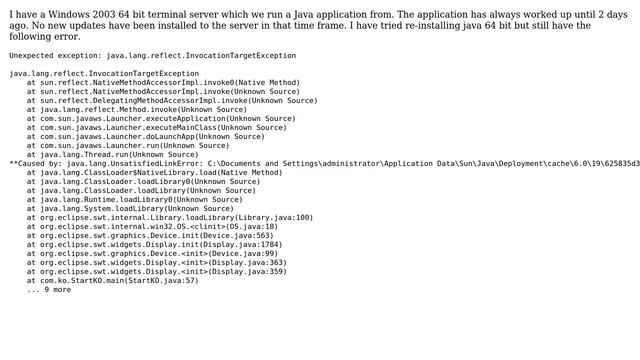This screenshot has width=640, height=360.
Task: Click the "java.lang.Thread.run(Unknown Source)" line
Action: tap(113, 154)
